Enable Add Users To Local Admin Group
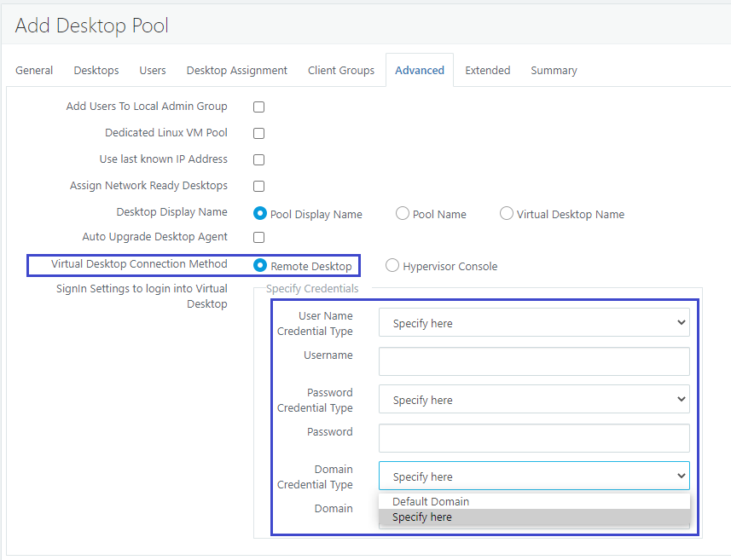 258,107
